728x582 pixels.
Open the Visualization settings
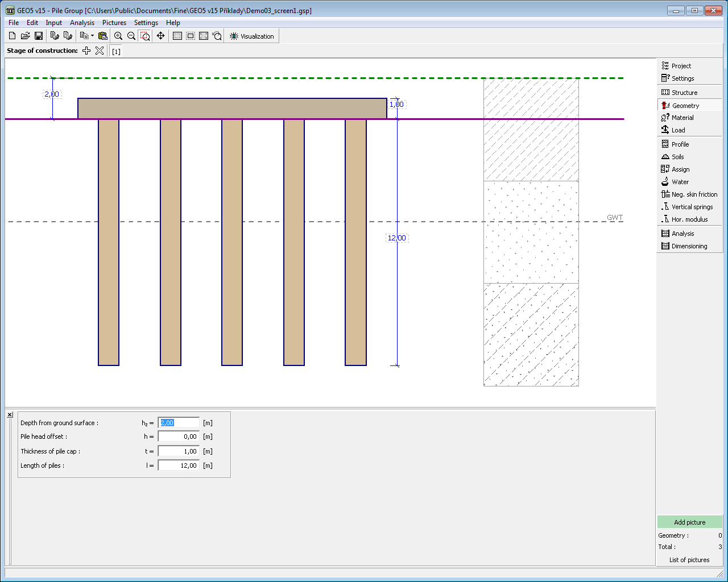(x=251, y=36)
